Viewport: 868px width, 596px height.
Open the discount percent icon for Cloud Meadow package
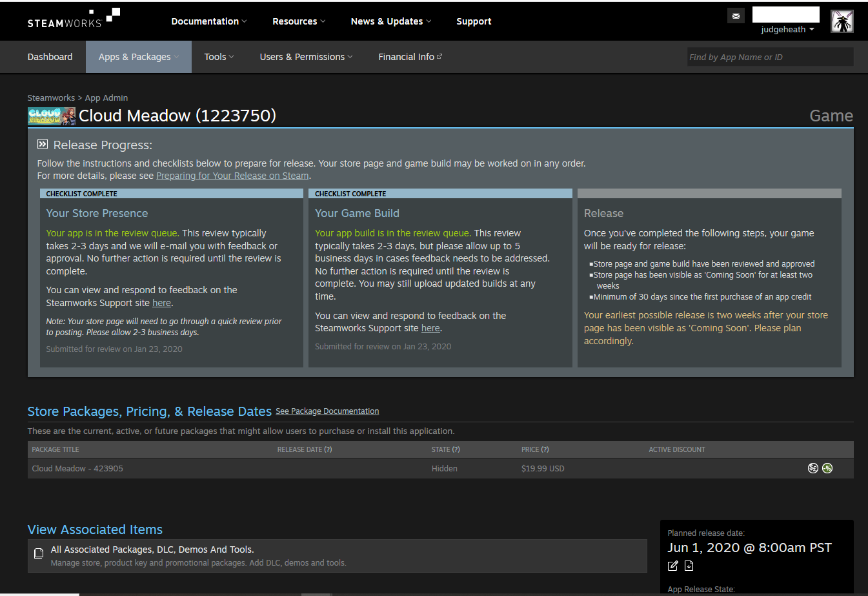click(x=827, y=468)
